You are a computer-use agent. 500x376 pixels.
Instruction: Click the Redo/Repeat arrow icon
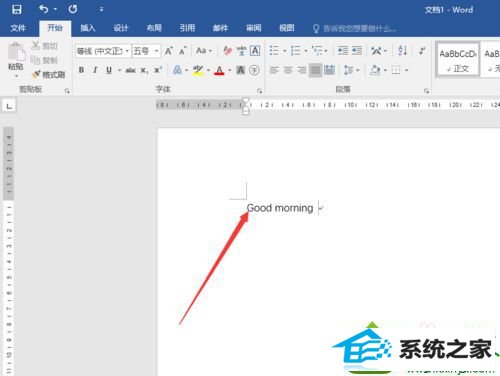point(73,9)
